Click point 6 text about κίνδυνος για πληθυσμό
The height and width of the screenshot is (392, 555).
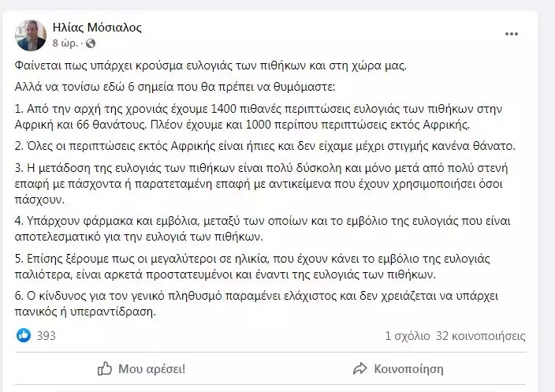pyautogui.click(x=256, y=304)
